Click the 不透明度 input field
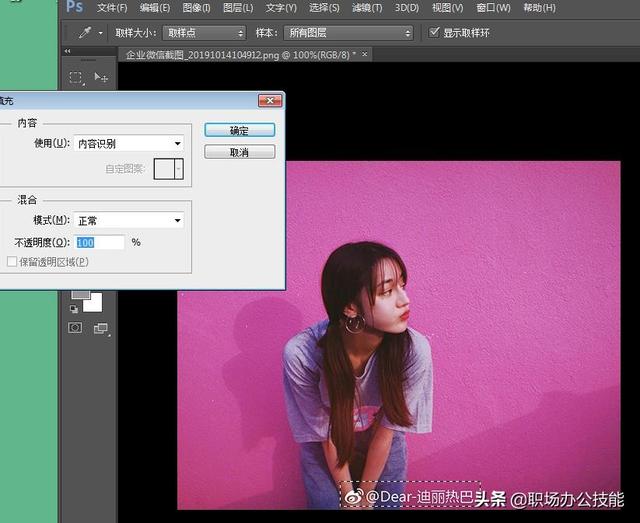Viewport: 640px width, 523px height. 100,243
